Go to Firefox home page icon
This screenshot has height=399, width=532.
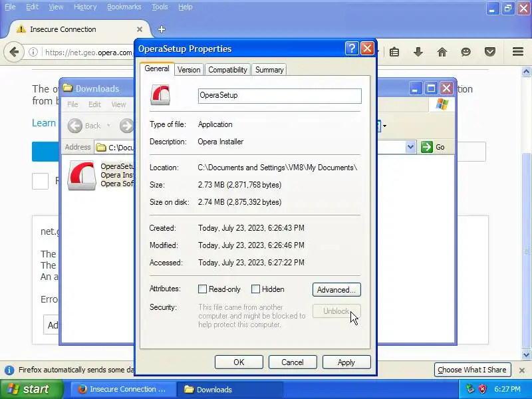click(442, 52)
